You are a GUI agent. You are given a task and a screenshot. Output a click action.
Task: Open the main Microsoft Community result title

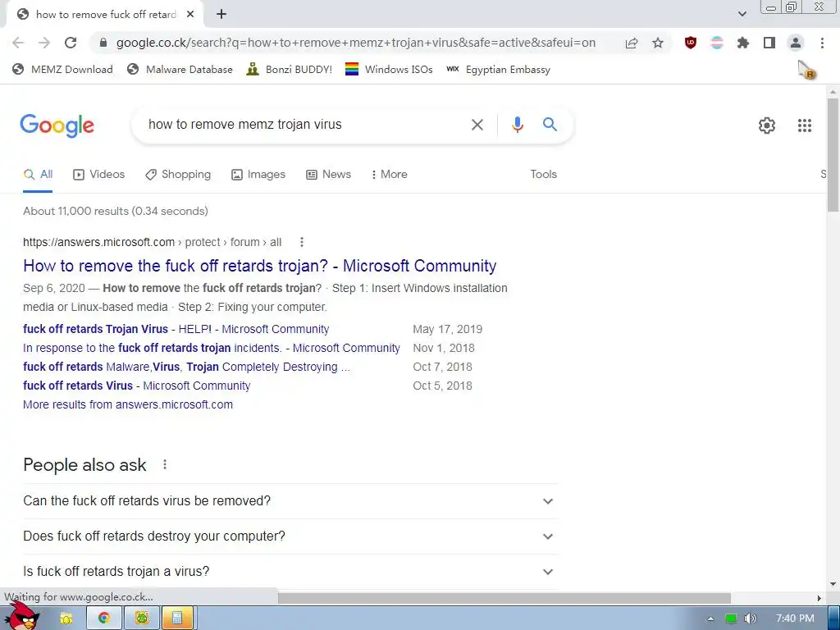[260, 266]
